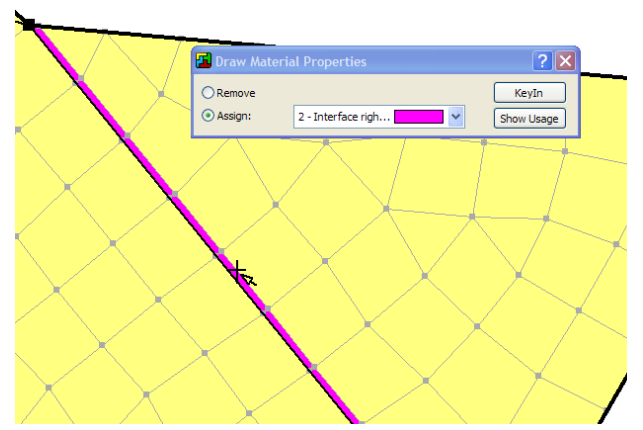
Task: Open the material dropdown arrow
Action: 456,117
